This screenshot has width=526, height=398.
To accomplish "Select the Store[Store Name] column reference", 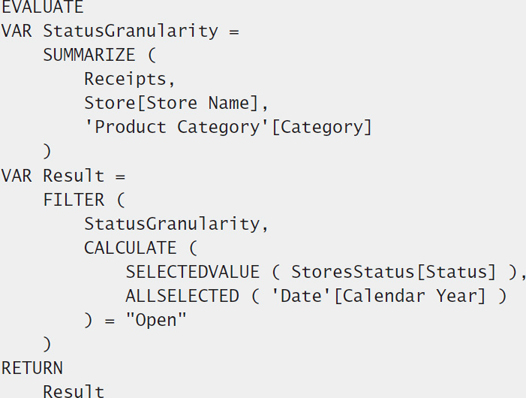I will coord(171,103).
